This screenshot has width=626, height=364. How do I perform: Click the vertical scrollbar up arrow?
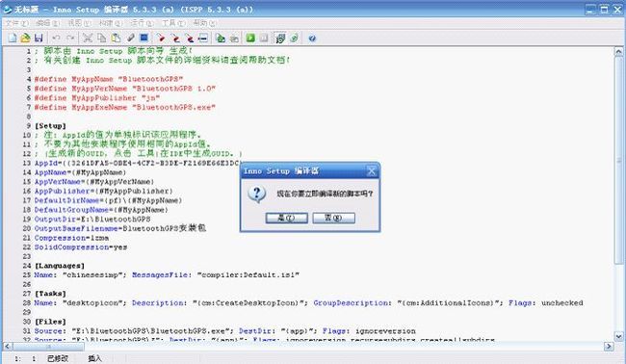click(618, 51)
